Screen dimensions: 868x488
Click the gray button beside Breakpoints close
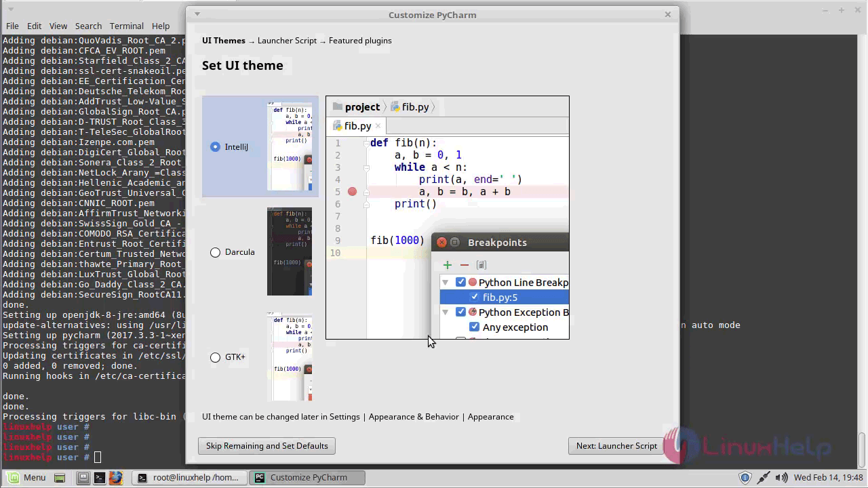(455, 243)
